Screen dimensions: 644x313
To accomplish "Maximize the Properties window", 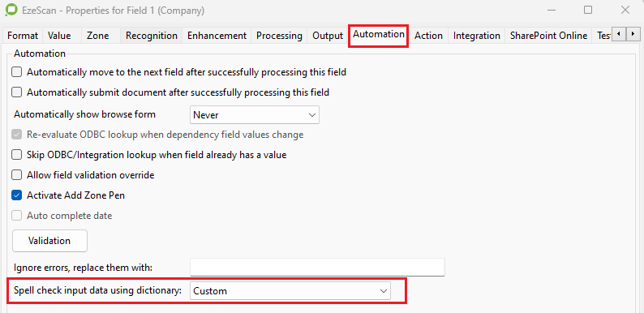I will (x=588, y=10).
